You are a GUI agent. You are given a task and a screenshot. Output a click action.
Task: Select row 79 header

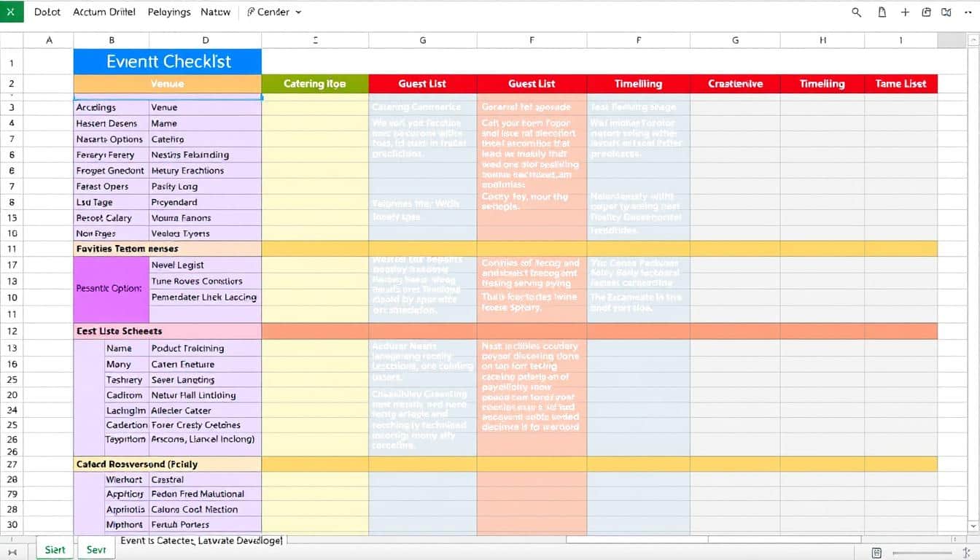click(x=12, y=494)
